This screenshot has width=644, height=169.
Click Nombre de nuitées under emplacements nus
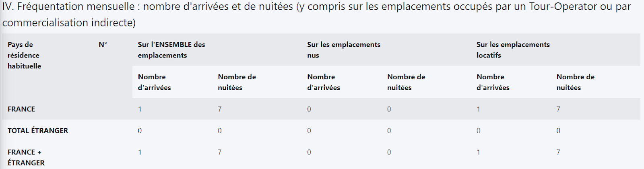(x=406, y=82)
